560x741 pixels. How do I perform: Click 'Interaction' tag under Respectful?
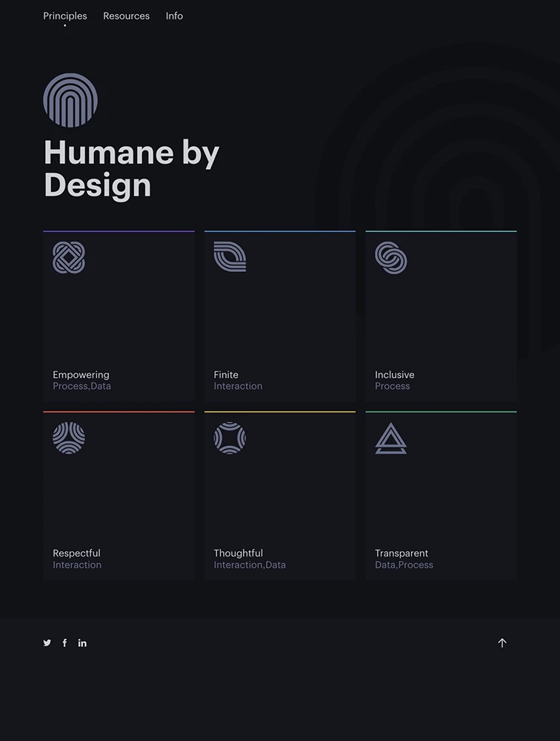[x=77, y=565]
